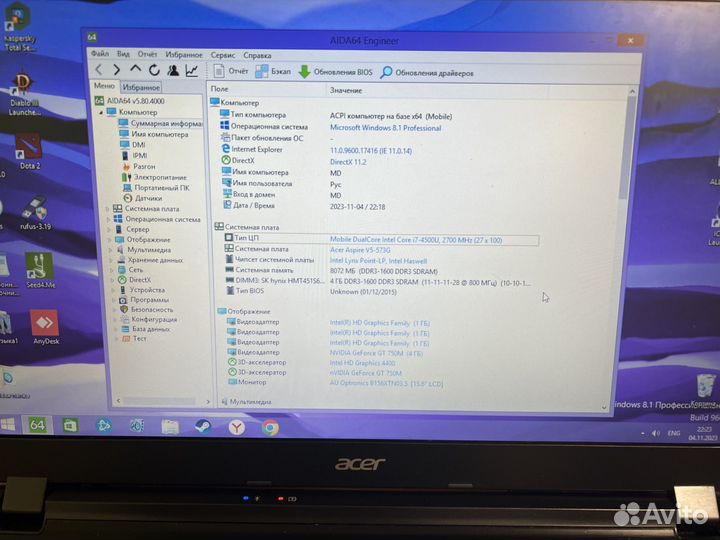
Task: Open the Intel Core i7-4500U CPU link
Action: 416,240
